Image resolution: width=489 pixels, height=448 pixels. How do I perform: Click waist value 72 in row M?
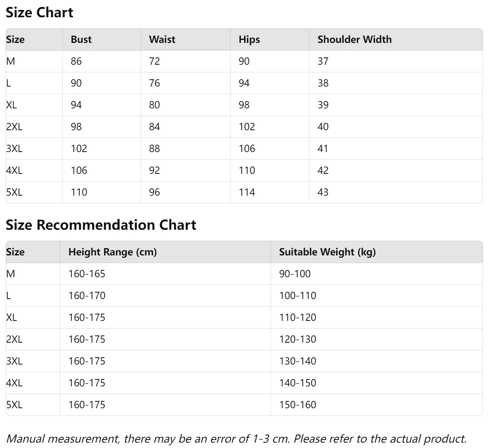click(154, 61)
